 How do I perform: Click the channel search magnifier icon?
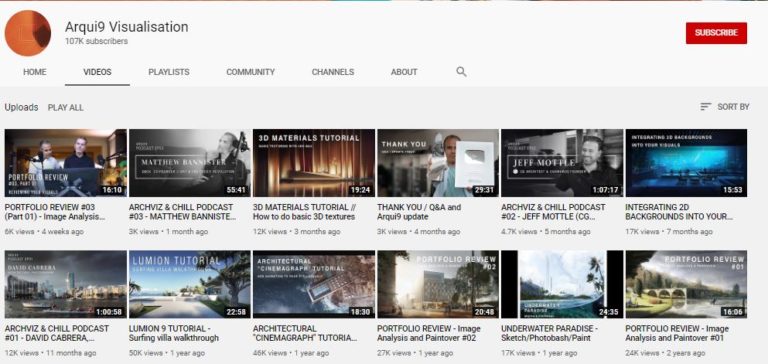(x=461, y=72)
